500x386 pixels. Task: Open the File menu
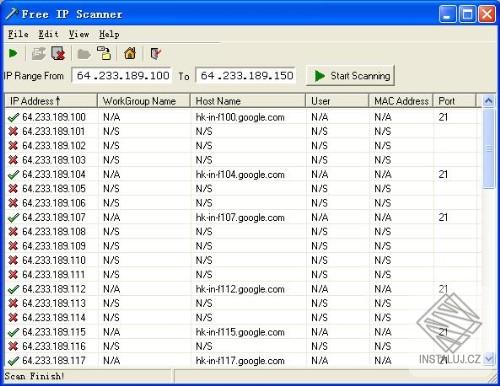[x=18, y=34]
